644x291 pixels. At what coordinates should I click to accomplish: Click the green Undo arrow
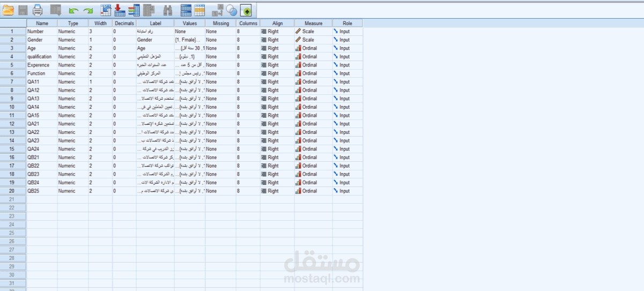pos(73,10)
